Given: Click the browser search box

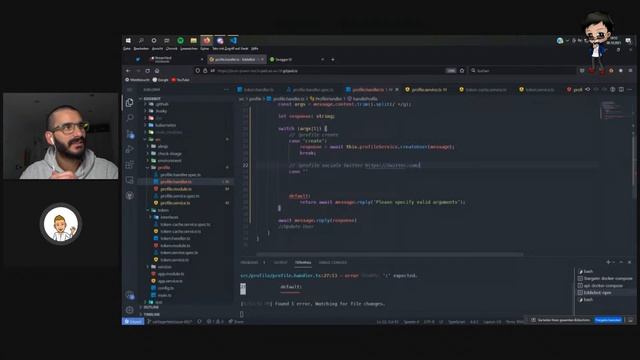Looking at the screenshot, I should point(522,71).
